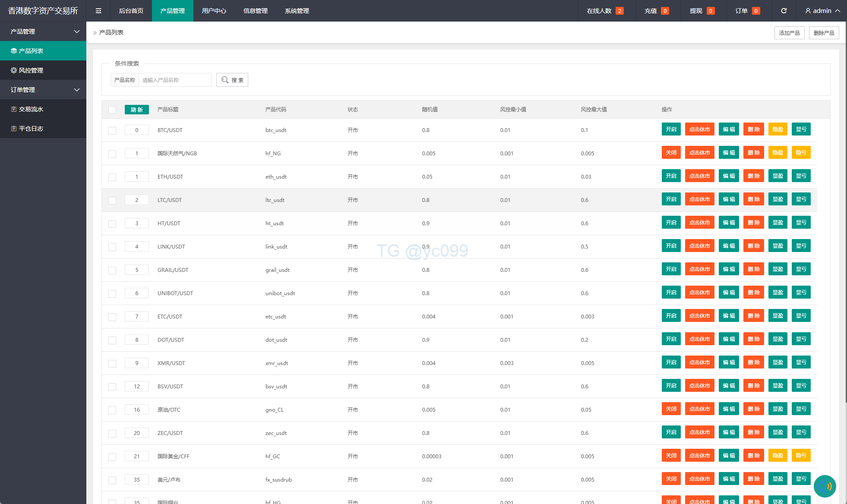Open the admin user dropdown
The height and width of the screenshot is (504, 847).
pos(822,11)
